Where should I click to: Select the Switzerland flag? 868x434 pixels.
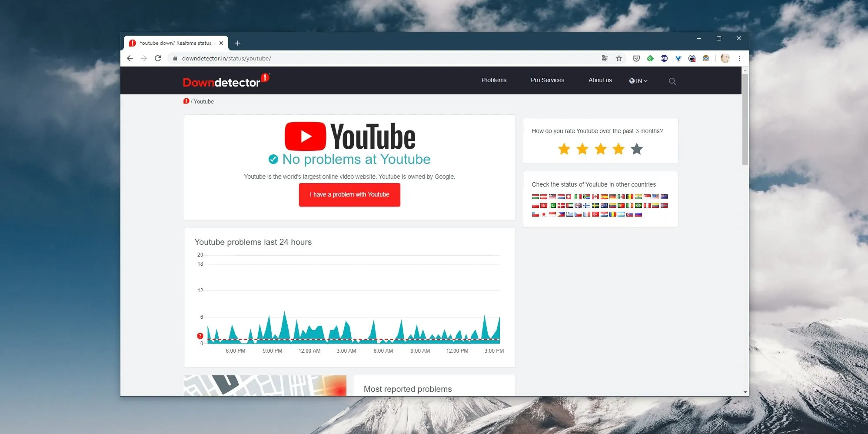569,197
